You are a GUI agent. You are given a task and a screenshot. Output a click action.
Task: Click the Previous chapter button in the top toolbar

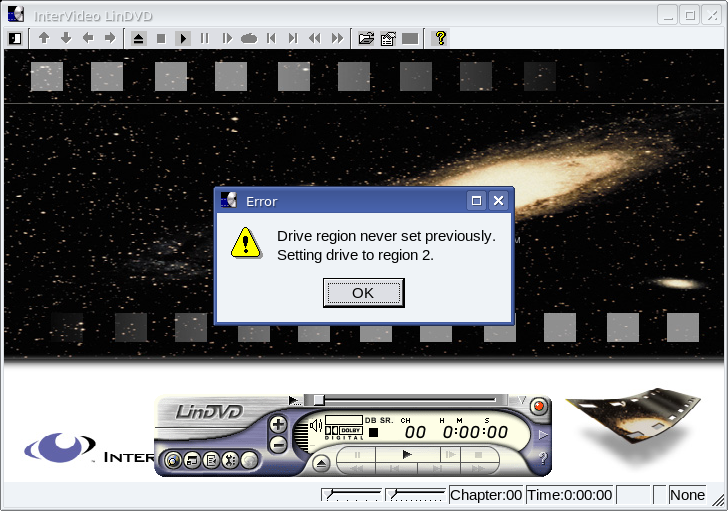click(271, 38)
